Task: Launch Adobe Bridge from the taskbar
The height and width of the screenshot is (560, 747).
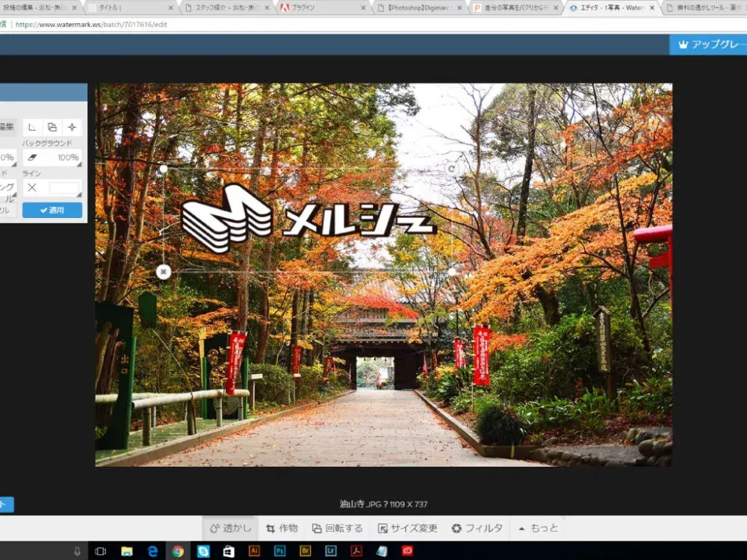Action: (x=306, y=551)
